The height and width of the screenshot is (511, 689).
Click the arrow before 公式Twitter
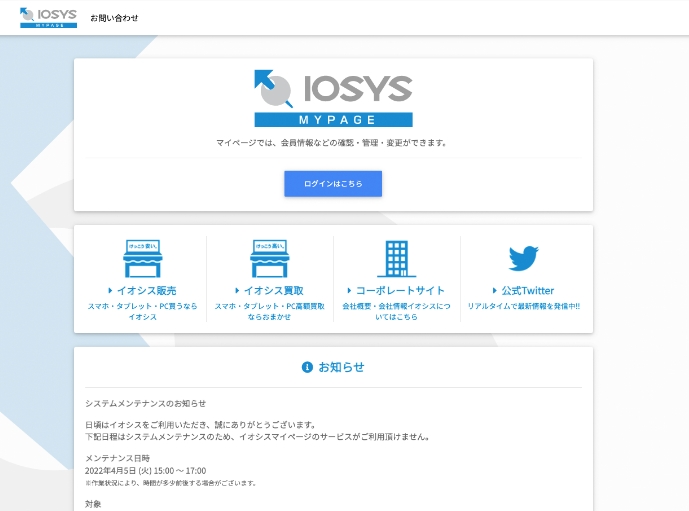pos(495,290)
